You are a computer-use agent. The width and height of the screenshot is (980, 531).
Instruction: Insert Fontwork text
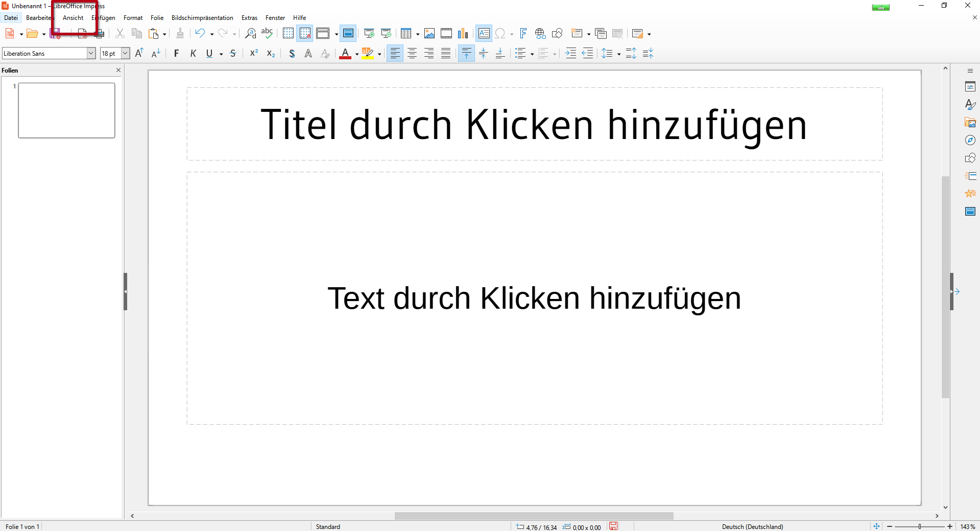point(523,33)
